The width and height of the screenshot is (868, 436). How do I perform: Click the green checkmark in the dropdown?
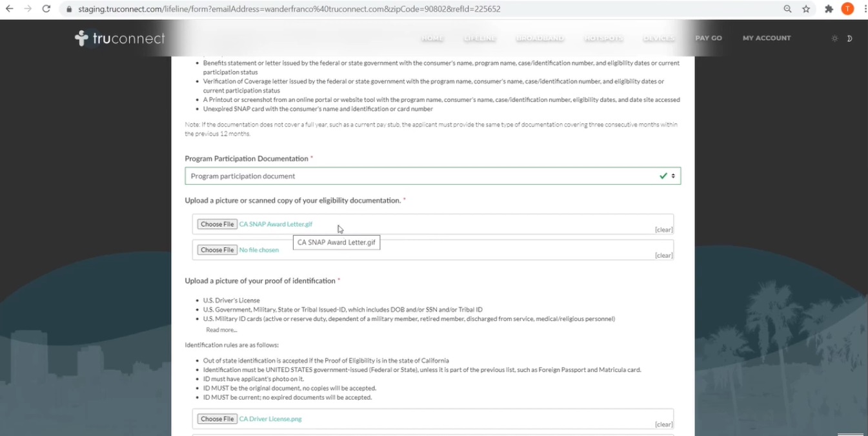pyautogui.click(x=663, y=176)
